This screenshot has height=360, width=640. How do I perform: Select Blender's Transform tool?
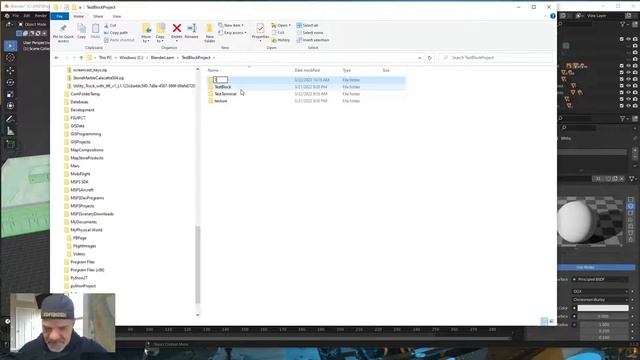click(11, 106)
